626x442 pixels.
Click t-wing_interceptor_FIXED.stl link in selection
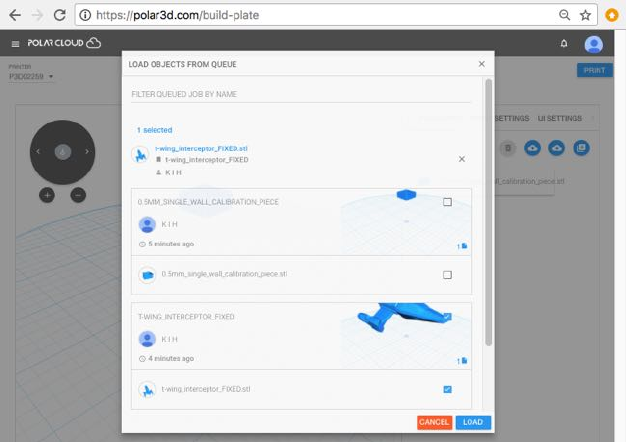click(201, 148)
